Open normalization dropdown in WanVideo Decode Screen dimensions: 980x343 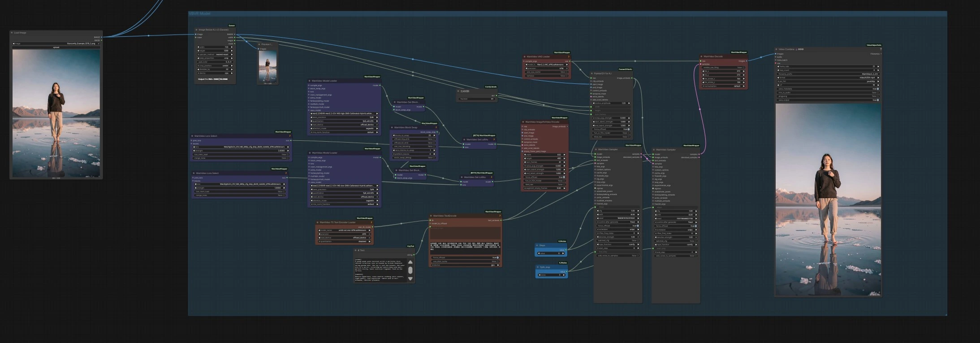(x=723, y=86)
